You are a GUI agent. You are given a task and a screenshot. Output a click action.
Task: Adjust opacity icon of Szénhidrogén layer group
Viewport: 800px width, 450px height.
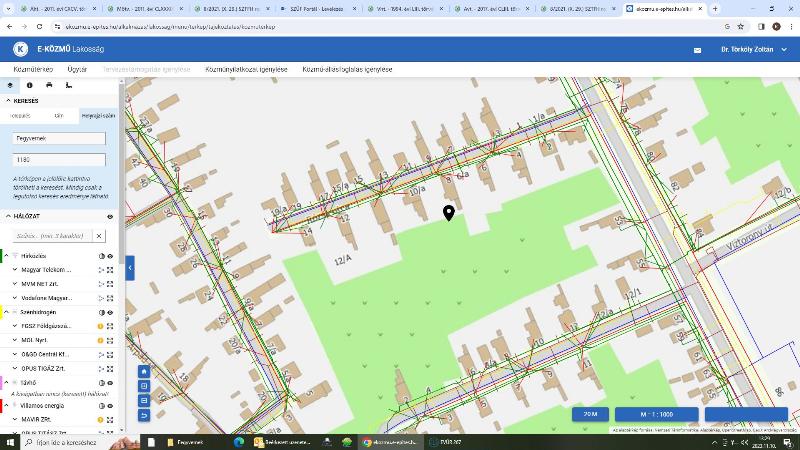tap(102, 312)
